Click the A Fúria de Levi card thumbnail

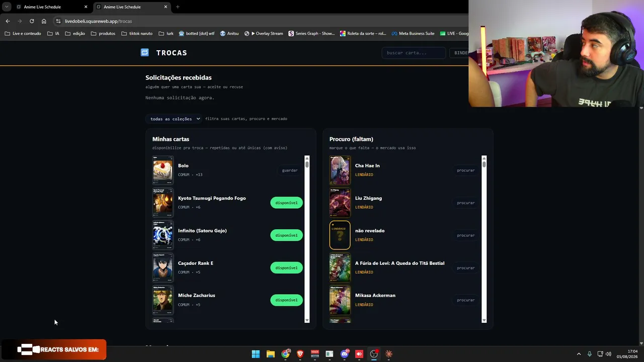tap(340, 267)
